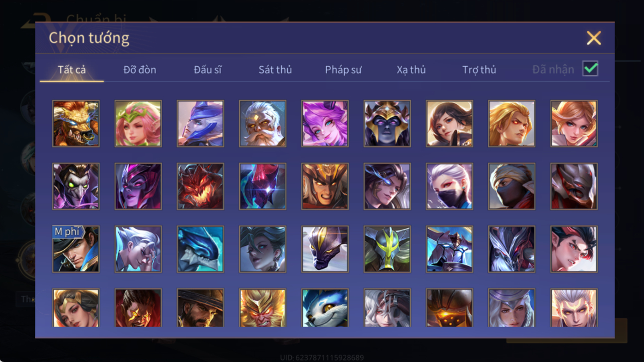Viewport: 644px width, 362px height.
Task: Choose the red fiery demon hero
Action: pos(201,186)
